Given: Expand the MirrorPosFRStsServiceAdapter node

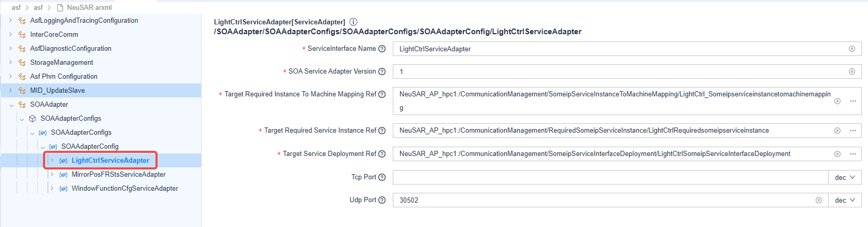Looking at the screenshot, I should click(x=52, y=175).
